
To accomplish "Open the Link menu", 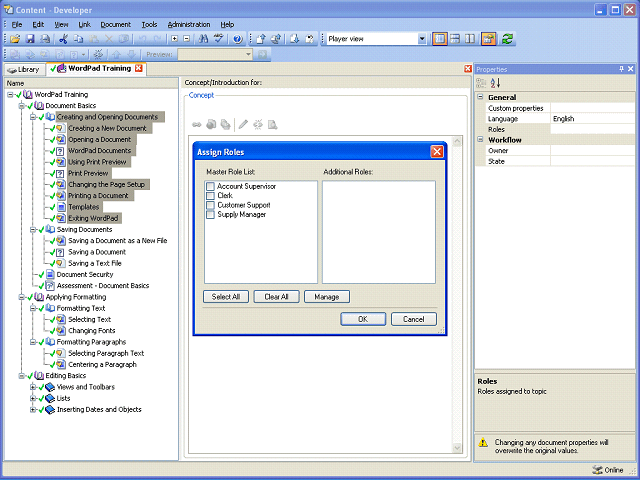I will [84, 24].
